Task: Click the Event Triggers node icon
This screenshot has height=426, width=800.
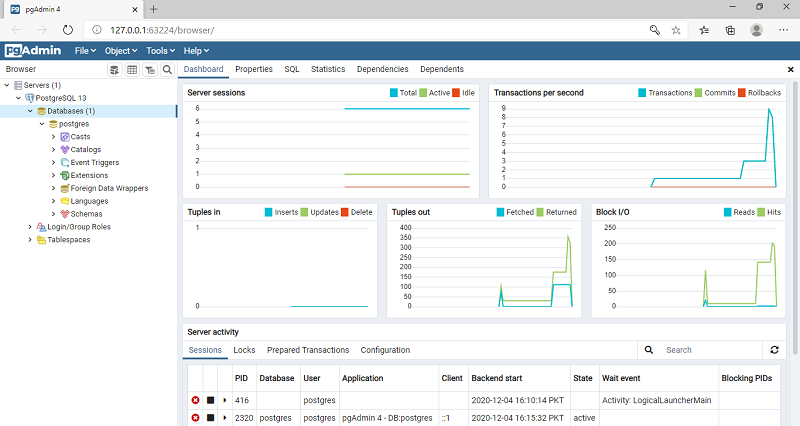Action: 65,162
